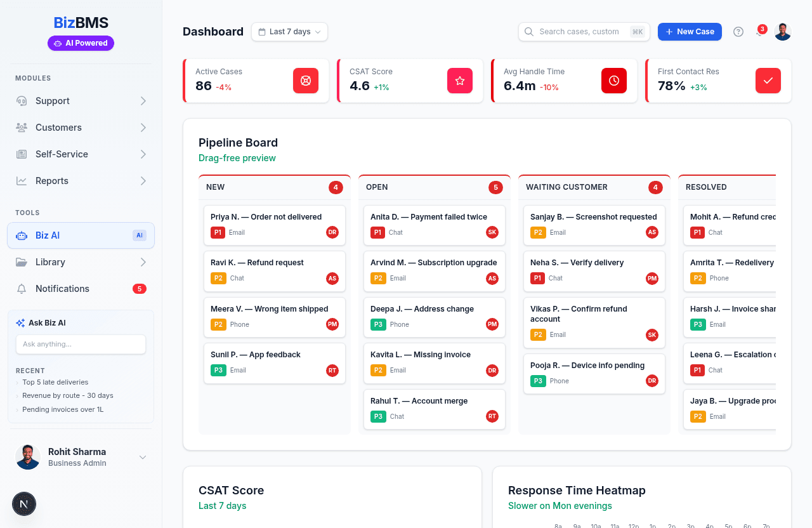Click the CSAT Score star icon

460,81
